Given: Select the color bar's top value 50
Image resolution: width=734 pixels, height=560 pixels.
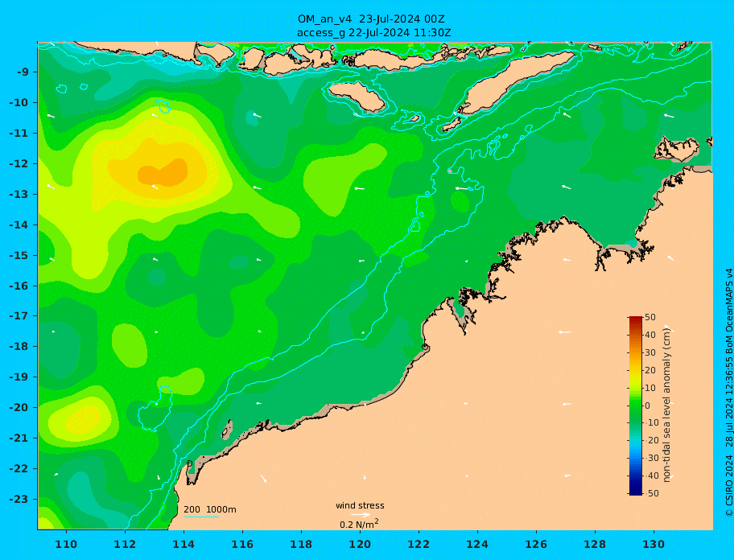Looking at the screenshot, I should 650,317.
